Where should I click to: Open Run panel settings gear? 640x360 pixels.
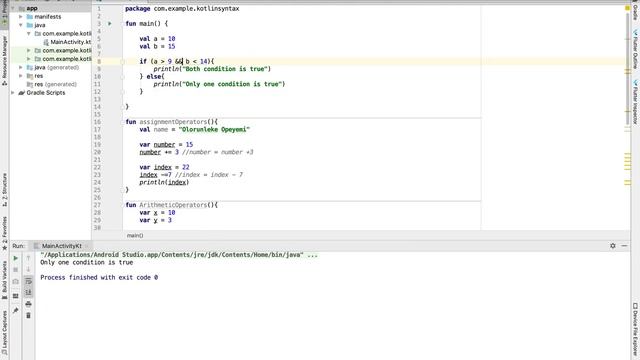coord(613,246)
